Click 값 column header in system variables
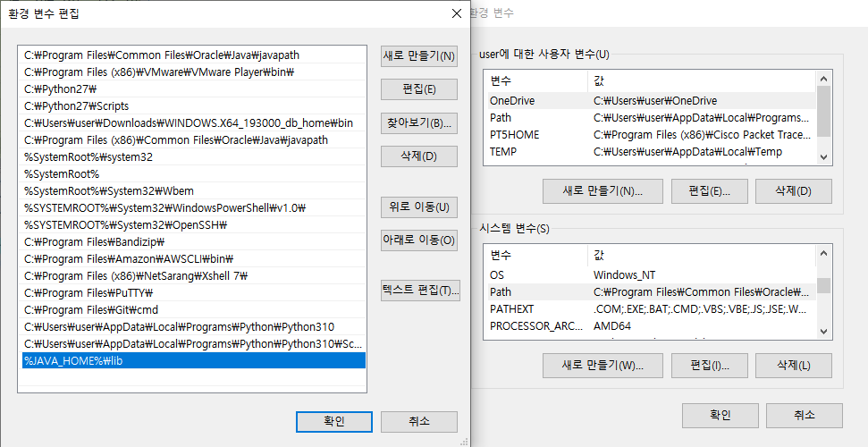This screenshot has height=447, width=868. pos(702,256)
